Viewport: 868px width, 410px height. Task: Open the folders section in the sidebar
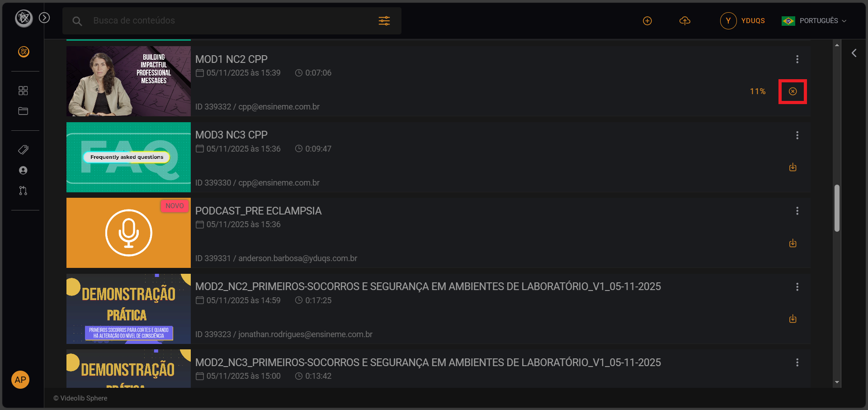click(23, 111)
